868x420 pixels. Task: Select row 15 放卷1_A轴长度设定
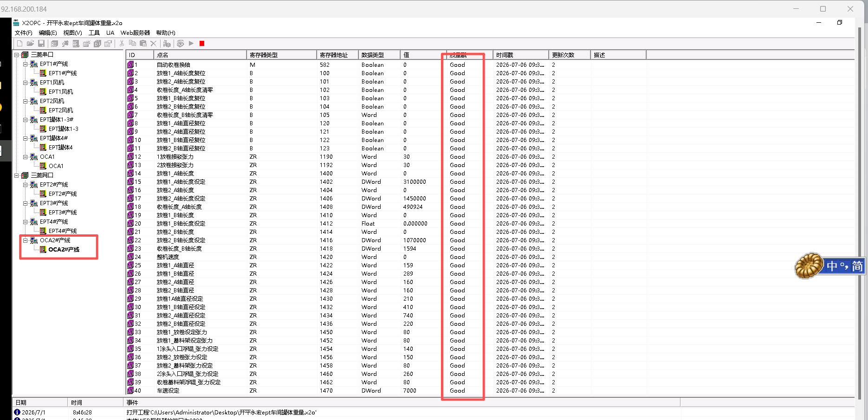490,182
